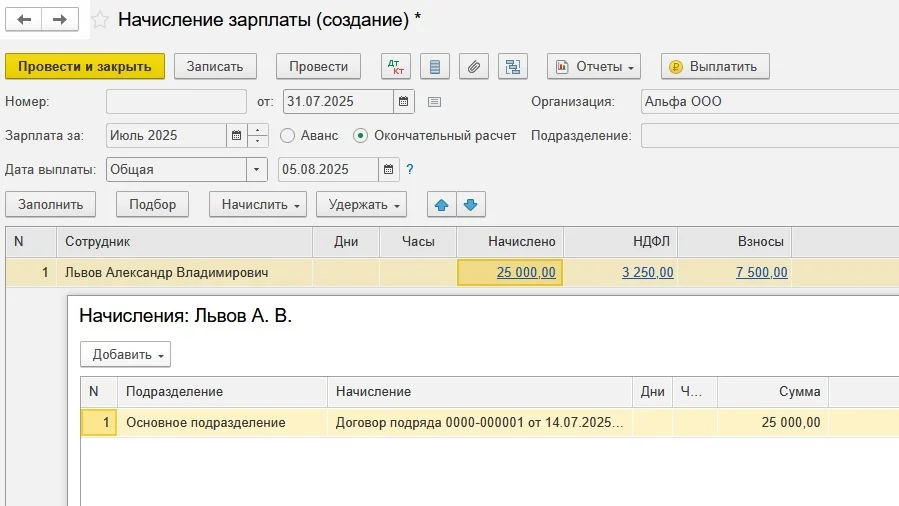Open the Добавить menu in accruals

click(125, 355)
